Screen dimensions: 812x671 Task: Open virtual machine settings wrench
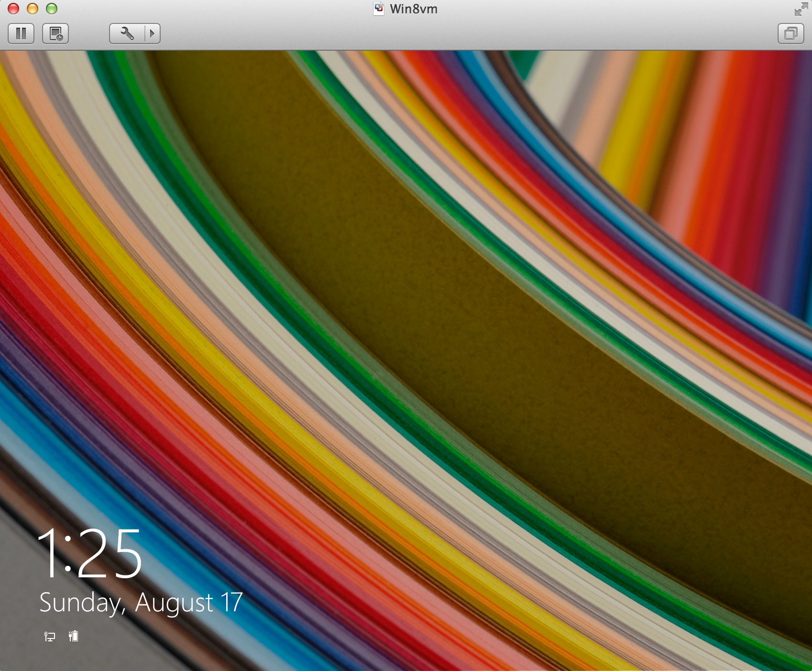[x=127, y=33]
